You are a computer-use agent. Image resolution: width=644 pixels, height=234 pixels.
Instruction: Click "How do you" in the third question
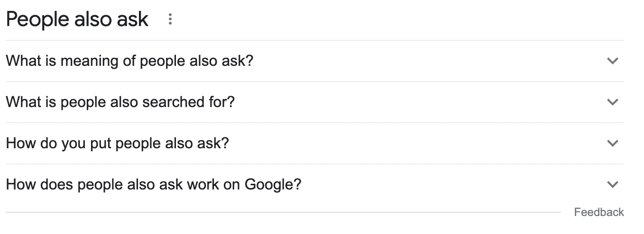click(46, 143)
